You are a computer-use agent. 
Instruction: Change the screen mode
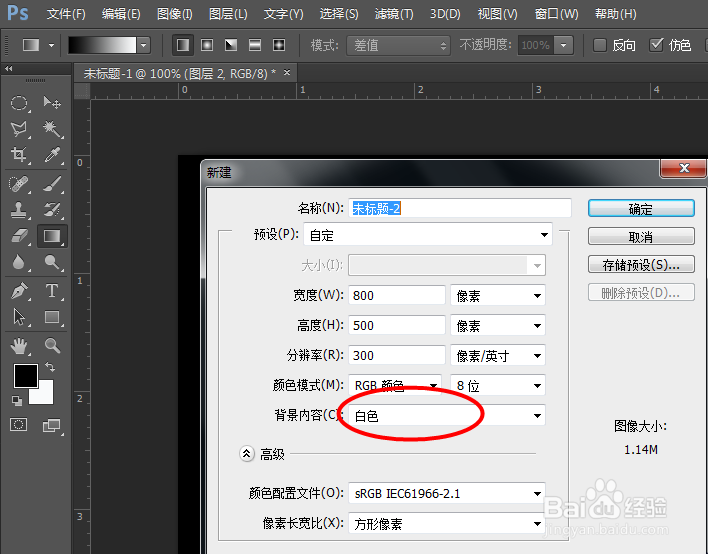[x=52, y=425]
